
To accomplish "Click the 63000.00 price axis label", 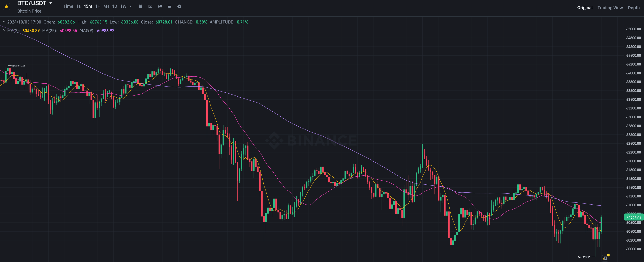I will click(x=633, y=117).
